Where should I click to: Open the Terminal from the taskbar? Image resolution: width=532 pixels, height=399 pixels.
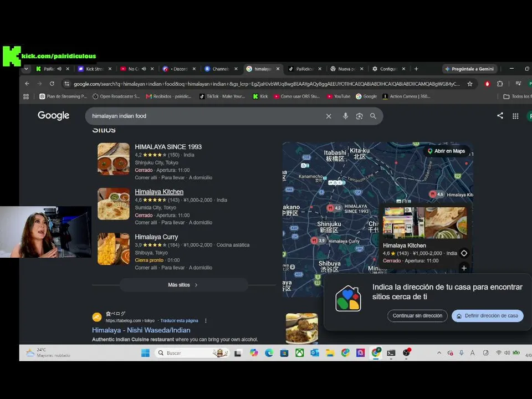(391, 353)
